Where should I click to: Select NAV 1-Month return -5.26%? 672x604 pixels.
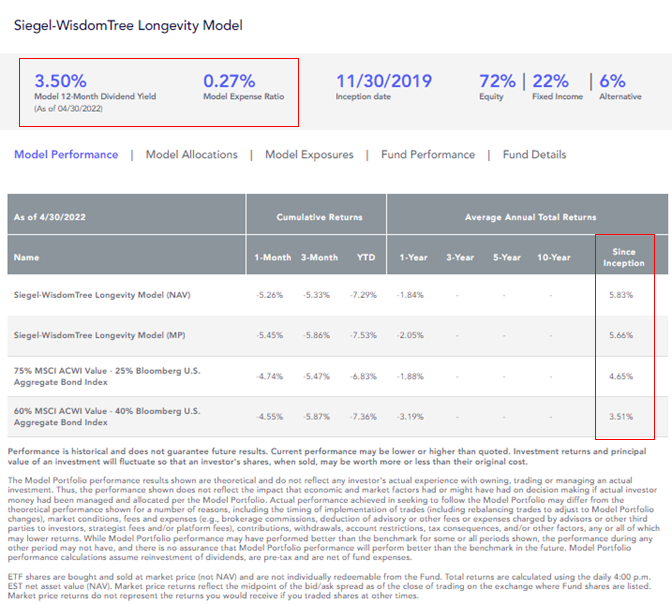[270, 295]
